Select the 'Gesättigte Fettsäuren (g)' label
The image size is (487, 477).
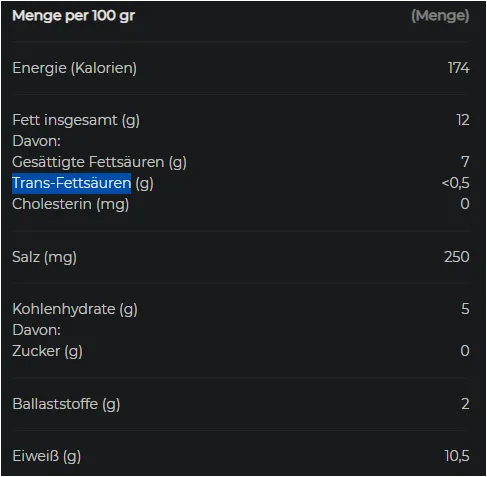click(x=99, y=162)
